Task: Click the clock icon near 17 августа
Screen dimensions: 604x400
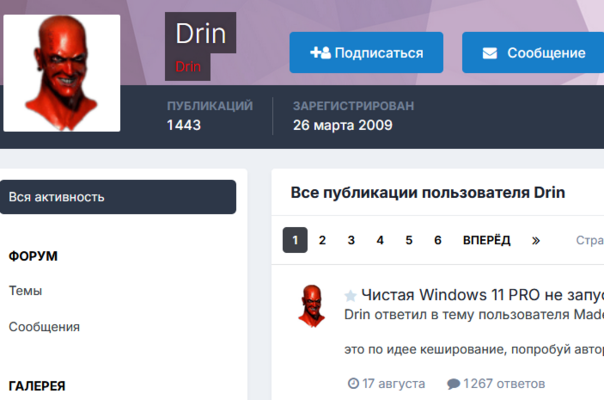Action: 352,383
